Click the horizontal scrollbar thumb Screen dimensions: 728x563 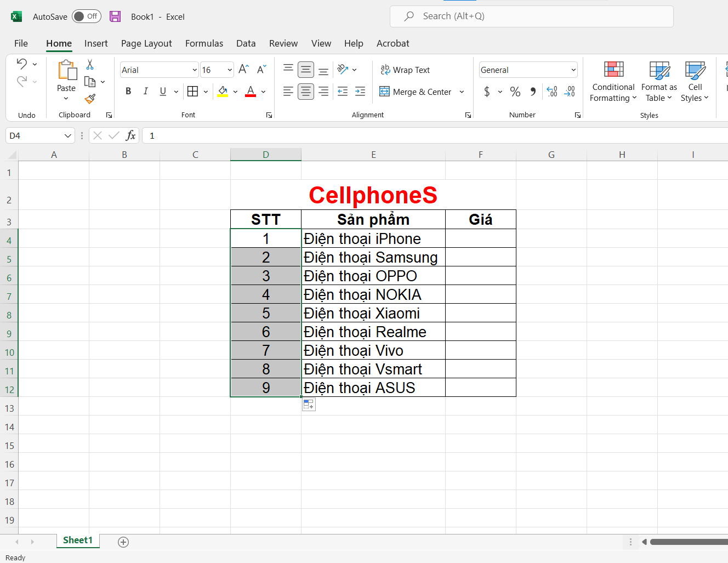pyautogui.click(x=689, y=542)
